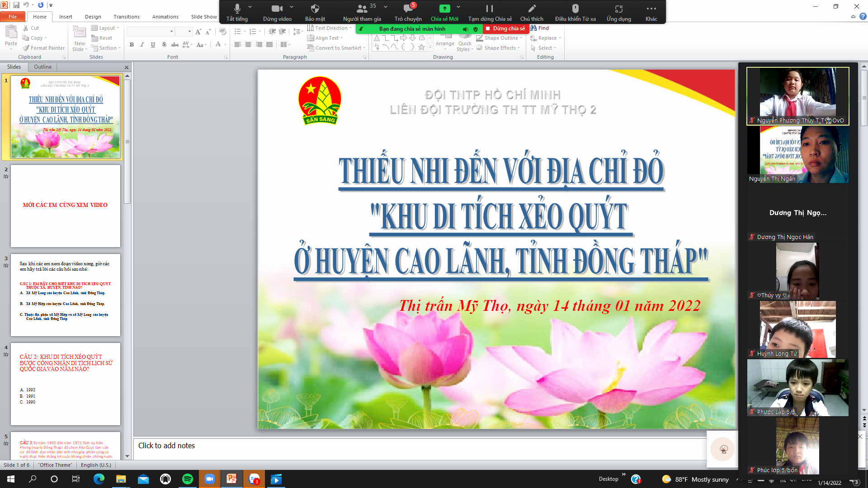Open Người tham gia participants list

[362, 12]
